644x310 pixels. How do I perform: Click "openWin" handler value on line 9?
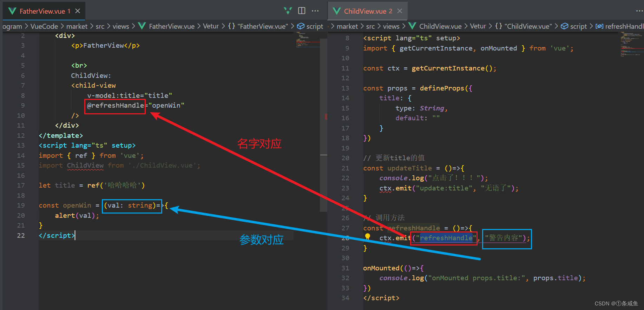[x=166, y=105]
